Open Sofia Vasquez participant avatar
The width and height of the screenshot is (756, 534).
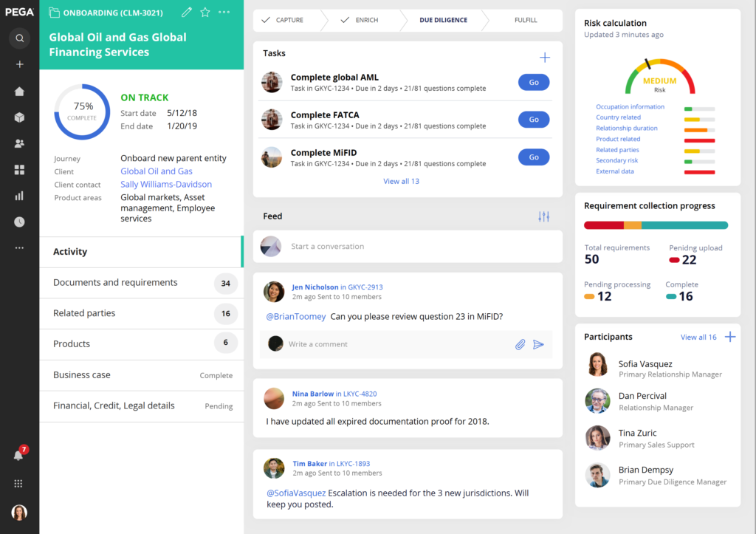pyautogui.click(x=597, y=364)
